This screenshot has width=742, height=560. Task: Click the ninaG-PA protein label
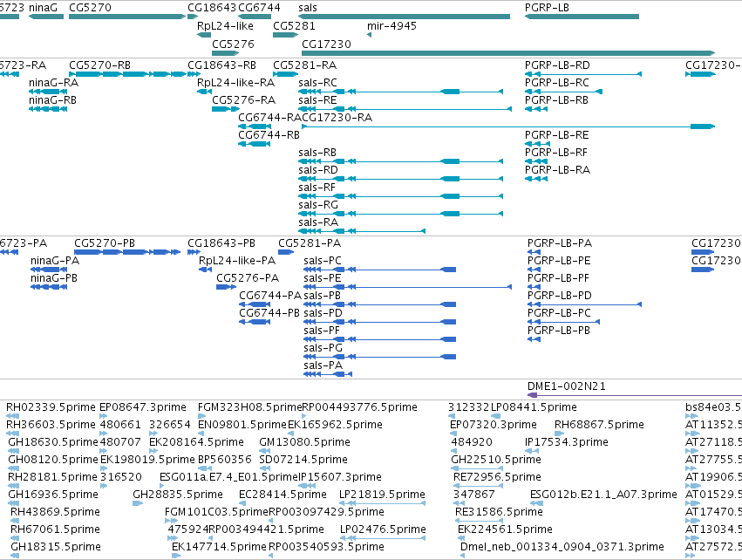pos(55,260)
